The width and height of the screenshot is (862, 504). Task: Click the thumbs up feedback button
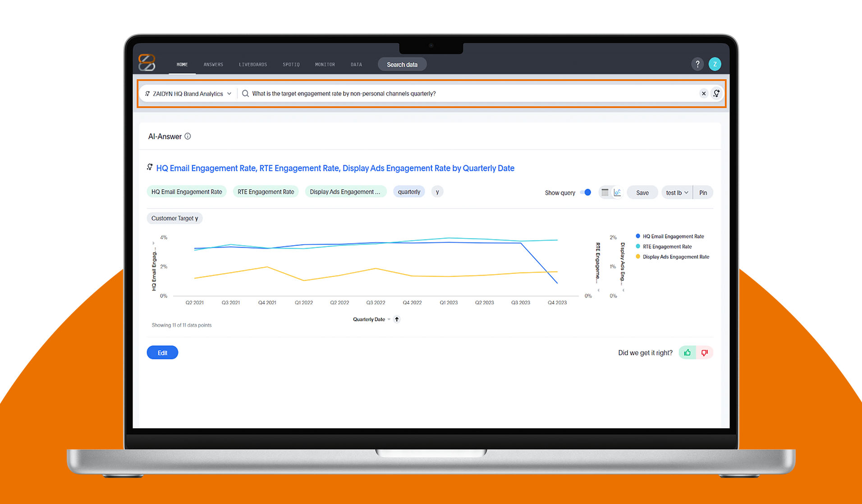tap(687, 353)
